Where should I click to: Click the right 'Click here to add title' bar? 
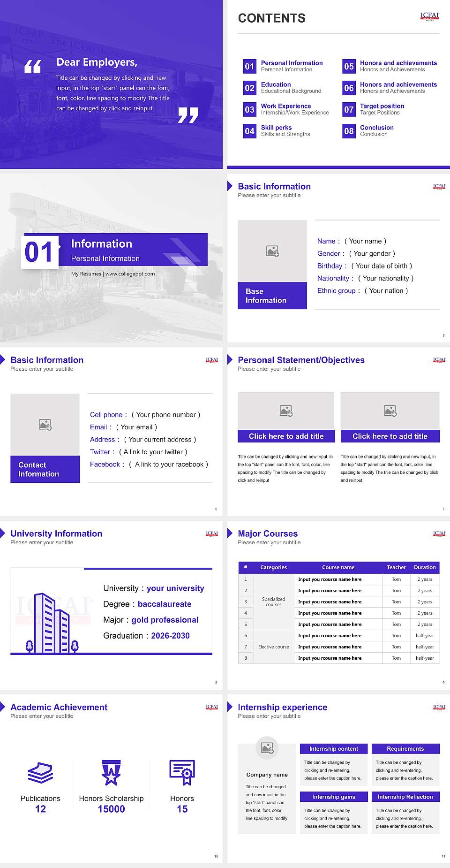(390, 436)
